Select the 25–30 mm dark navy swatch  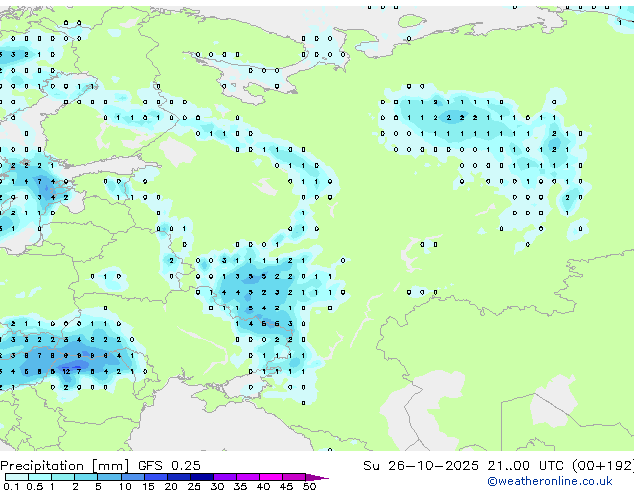(202, 477)
